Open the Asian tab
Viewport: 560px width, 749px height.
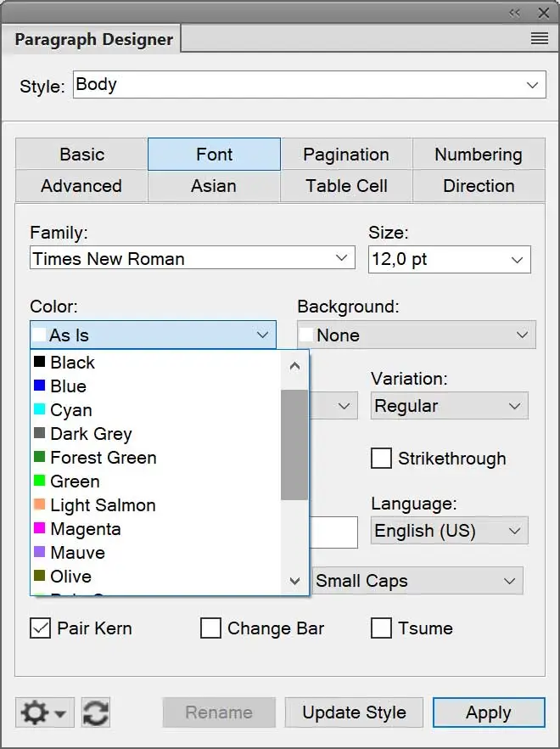click(x=213, y=186)
